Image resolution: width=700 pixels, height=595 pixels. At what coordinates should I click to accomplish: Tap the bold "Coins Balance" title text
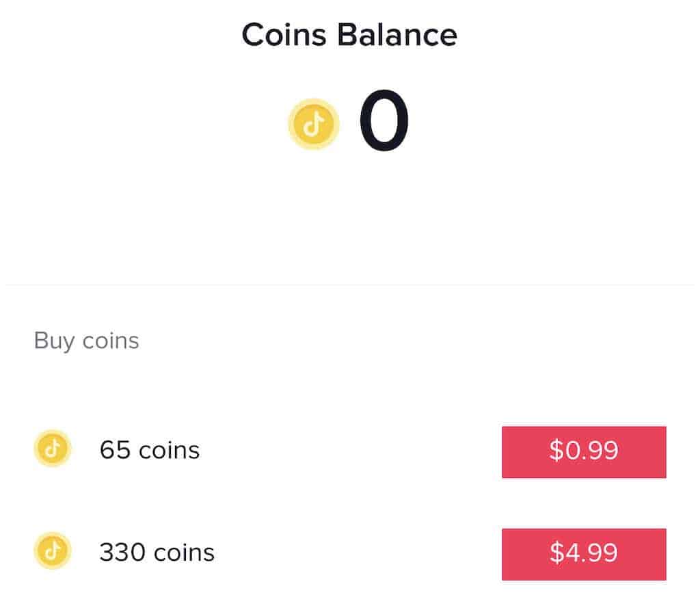click(349, 36)
